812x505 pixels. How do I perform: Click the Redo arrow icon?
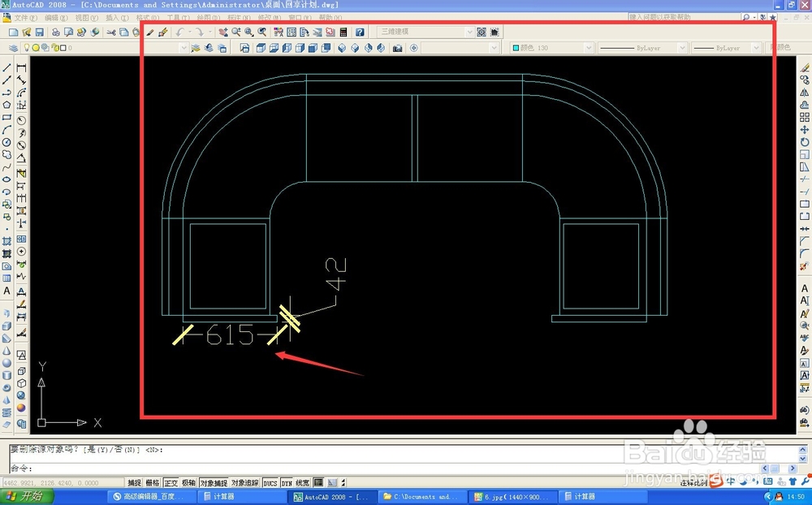click(x=200, y=32)
